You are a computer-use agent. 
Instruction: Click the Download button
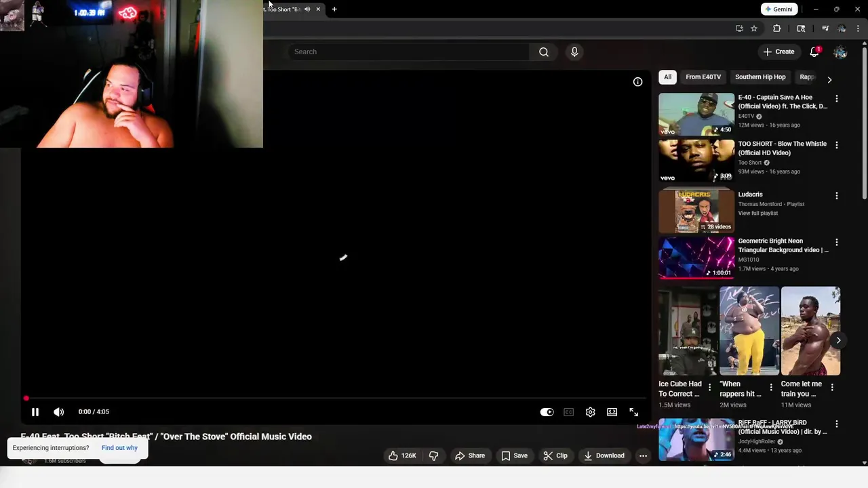(x=604, y=455)
